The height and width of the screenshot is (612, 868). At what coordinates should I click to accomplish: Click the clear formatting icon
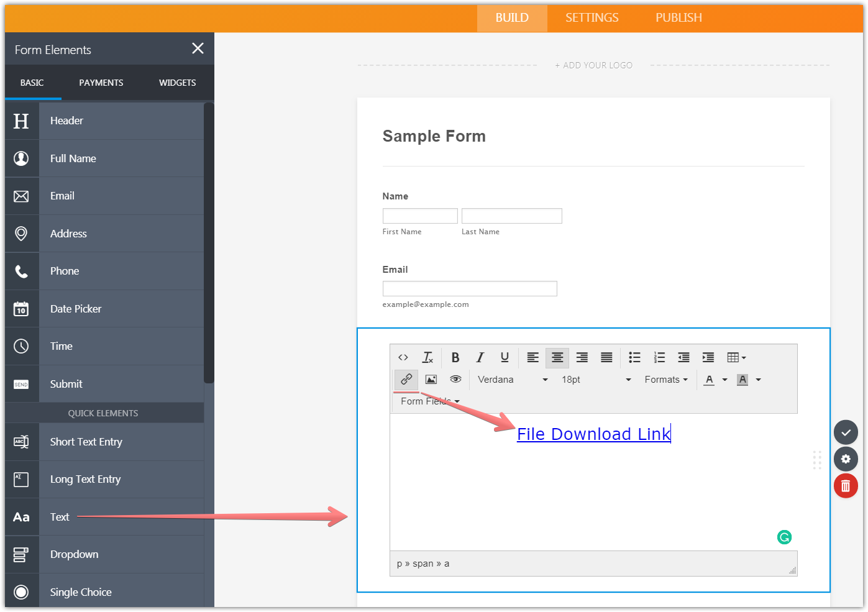pyautogui.click(x=427, y=357)
